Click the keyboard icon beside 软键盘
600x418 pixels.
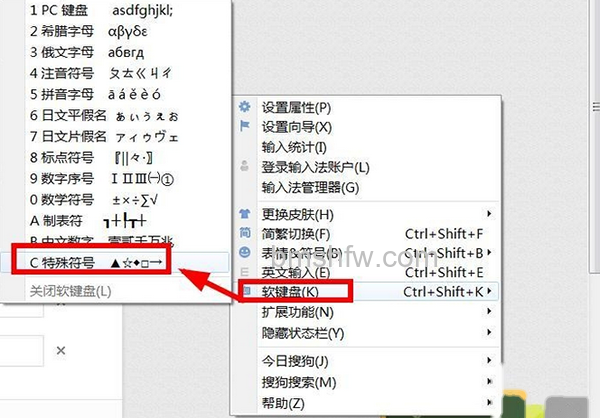coord(246,291)
